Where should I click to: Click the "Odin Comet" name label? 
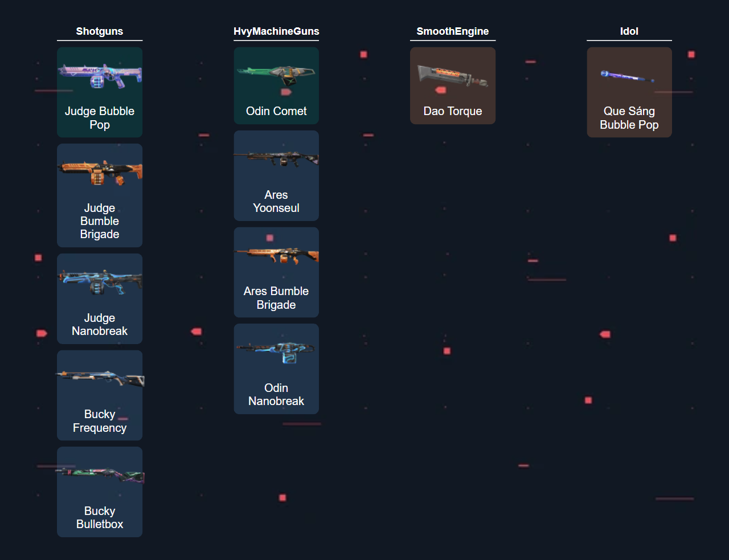point(276,111)
